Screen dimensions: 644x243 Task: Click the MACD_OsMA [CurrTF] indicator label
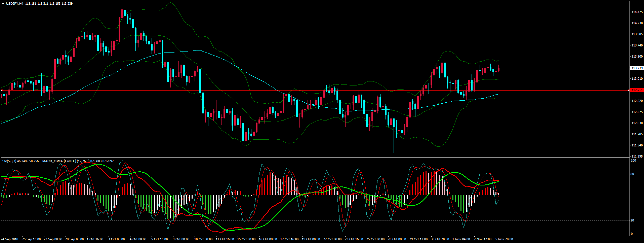pyautogui.click(x=59, y=161)
